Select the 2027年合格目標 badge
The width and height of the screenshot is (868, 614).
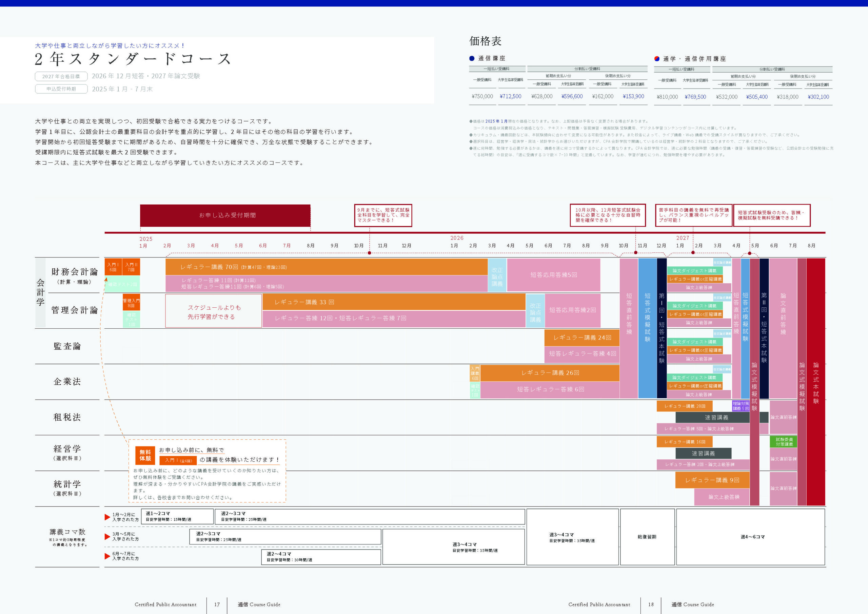pyautogui.click(x=61, y=76)
